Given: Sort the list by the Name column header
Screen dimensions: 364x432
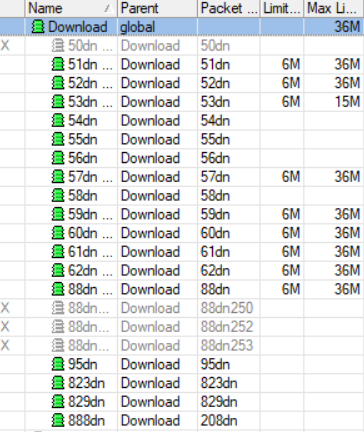Looking at the screenshot, I should pos(71,8).
